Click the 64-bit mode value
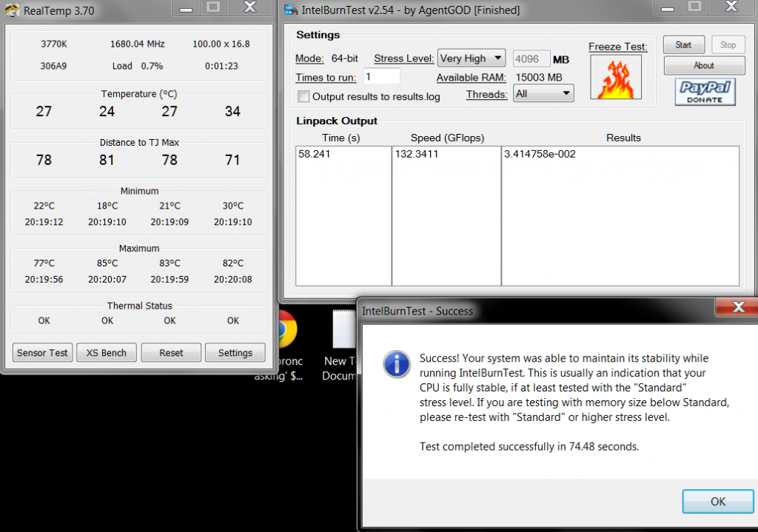The height and width of the screenshot is (532, 758). [x=345, y=58]
